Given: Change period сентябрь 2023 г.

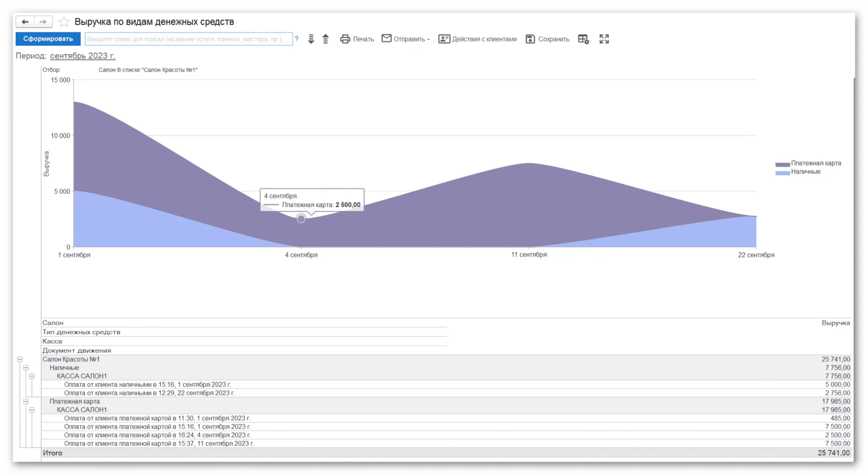Looking at the screenshot, I should click(x=83, y=56).
